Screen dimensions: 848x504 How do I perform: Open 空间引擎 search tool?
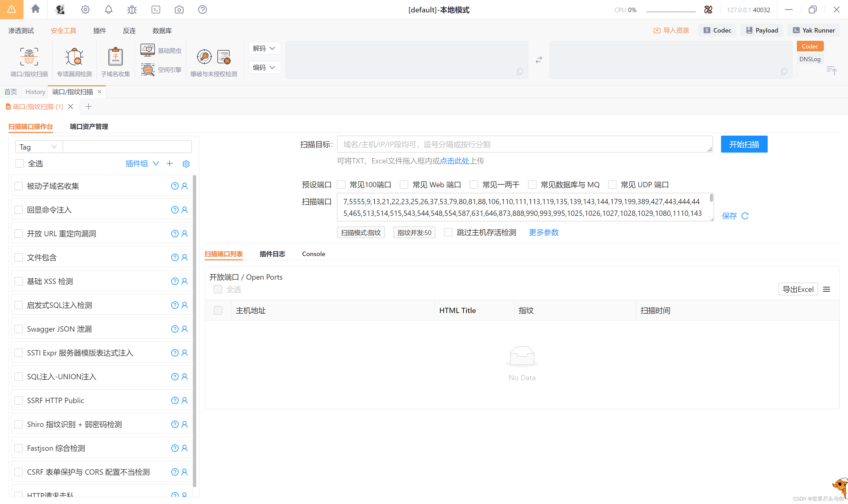tap(161, 70)
